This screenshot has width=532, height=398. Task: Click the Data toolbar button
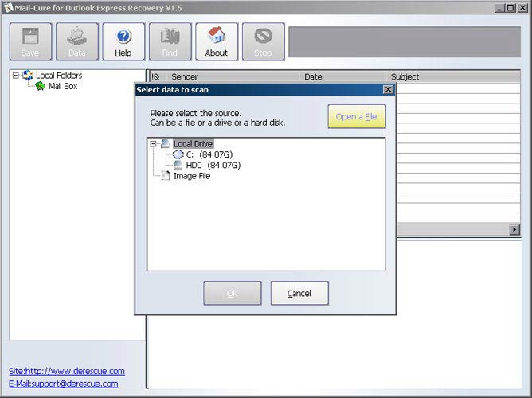[77, 41]
